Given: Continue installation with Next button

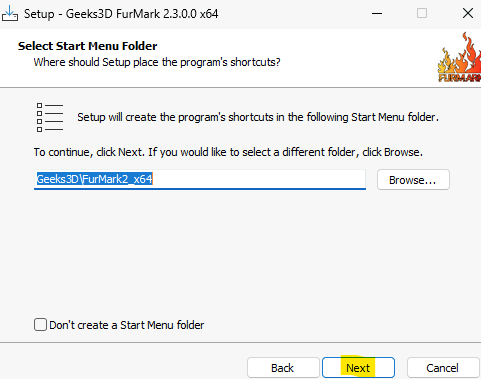Looking at the screenshot, I should click(x=358, y=368).
